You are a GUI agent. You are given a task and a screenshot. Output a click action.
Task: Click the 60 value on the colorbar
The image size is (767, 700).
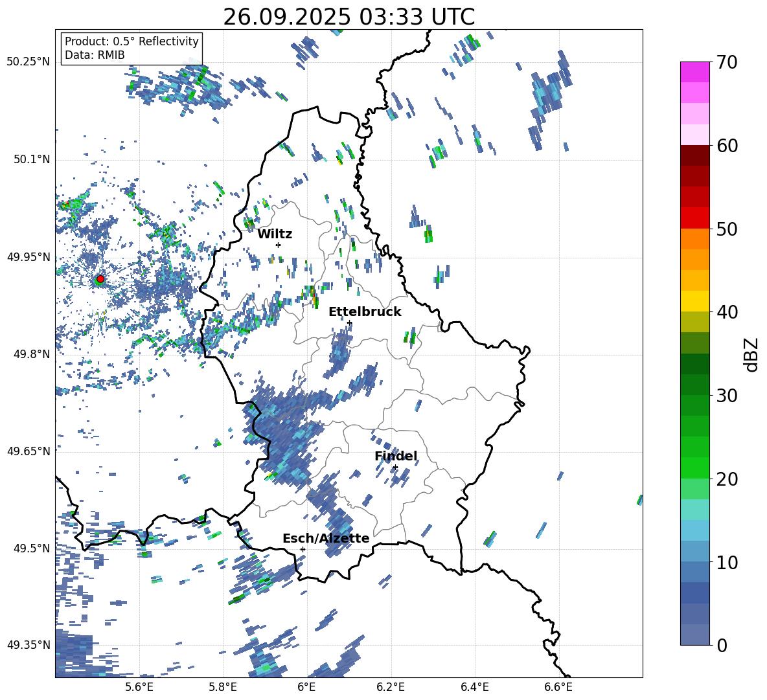[727, 146]
